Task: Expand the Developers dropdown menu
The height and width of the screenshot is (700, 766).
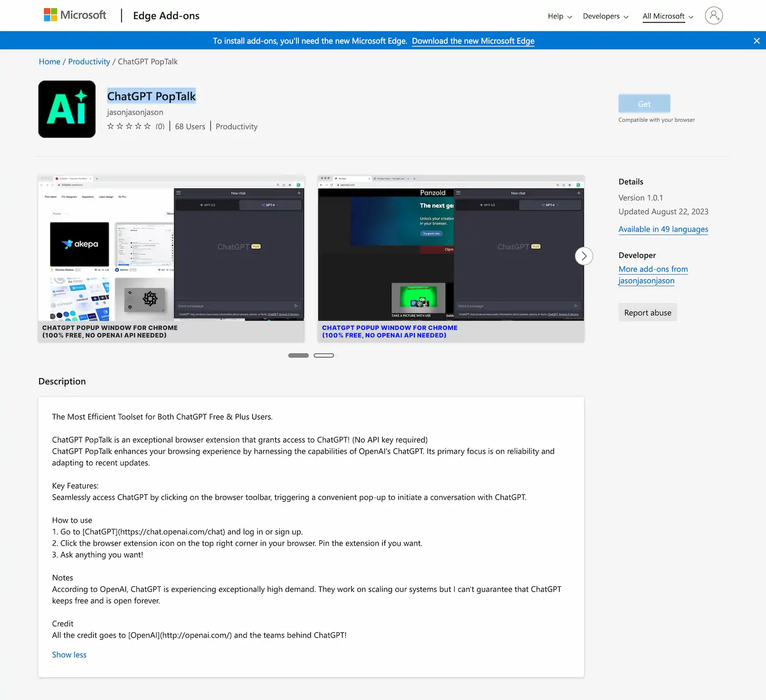Action: (x=606, y=16)
